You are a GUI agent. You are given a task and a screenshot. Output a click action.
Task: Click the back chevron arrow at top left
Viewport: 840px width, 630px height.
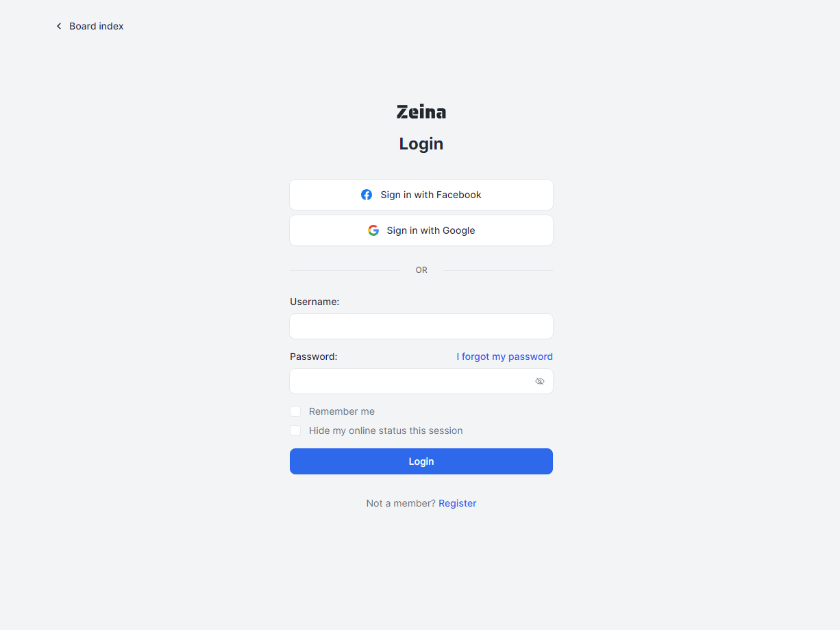pos(59,25)
